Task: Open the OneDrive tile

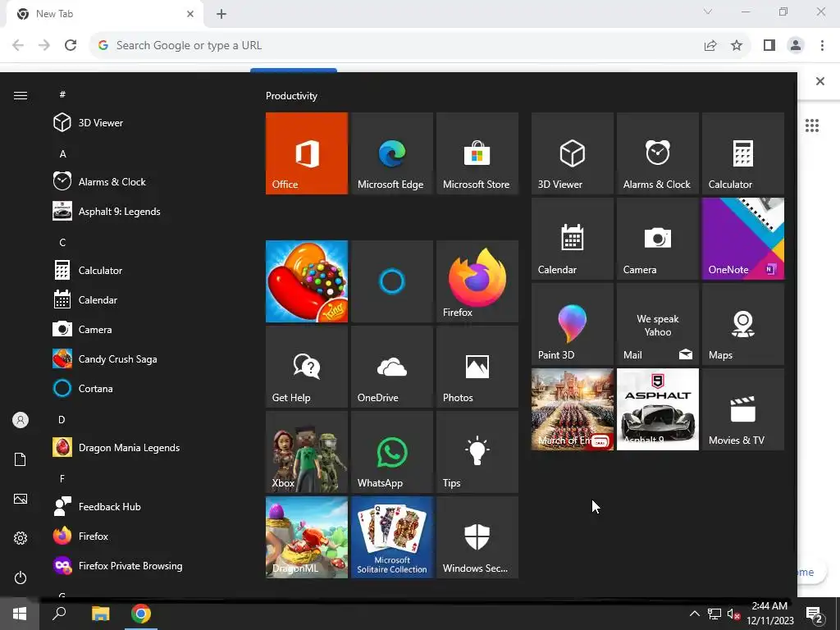Action: point(391,367)
